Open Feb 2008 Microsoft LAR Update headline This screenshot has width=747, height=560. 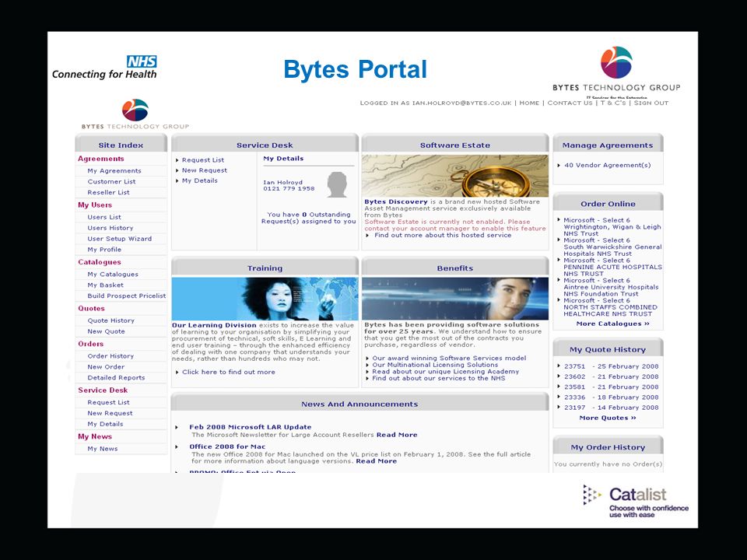coord(250,427)
